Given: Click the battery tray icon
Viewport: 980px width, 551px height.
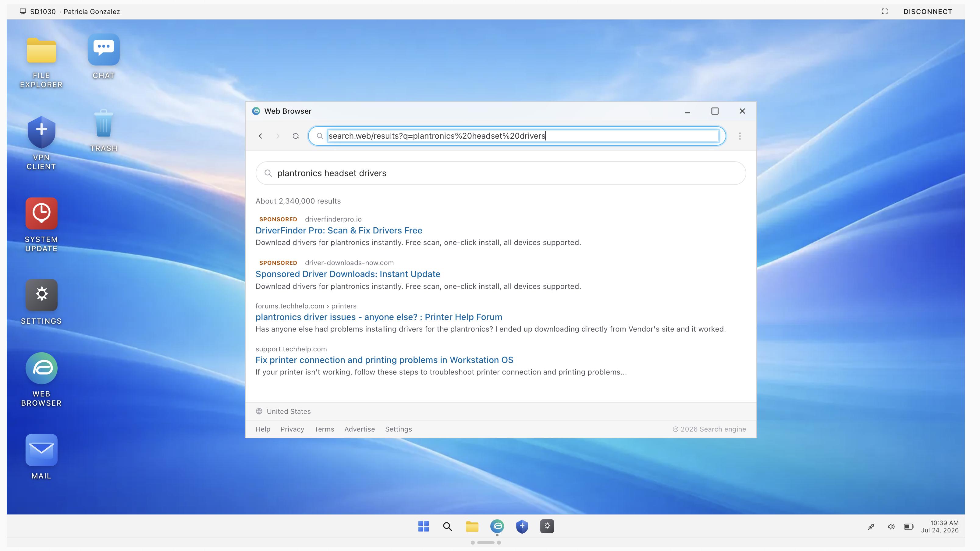Looking at the screenshot, I should coord(908,527).
